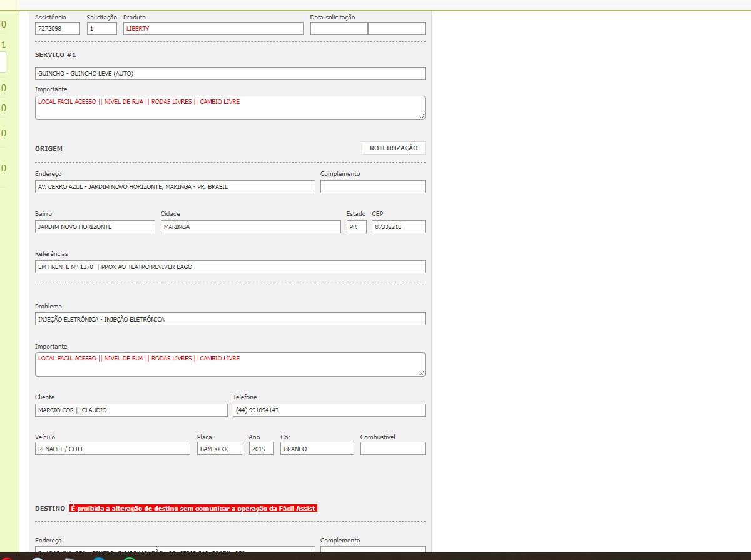The image size is (751, 560).
Task: Click the CEP field
Action: point(398,227)
